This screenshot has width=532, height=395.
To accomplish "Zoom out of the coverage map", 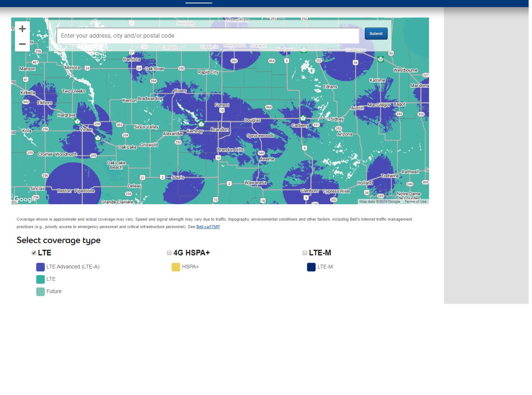I will click(x=22, y=44).
